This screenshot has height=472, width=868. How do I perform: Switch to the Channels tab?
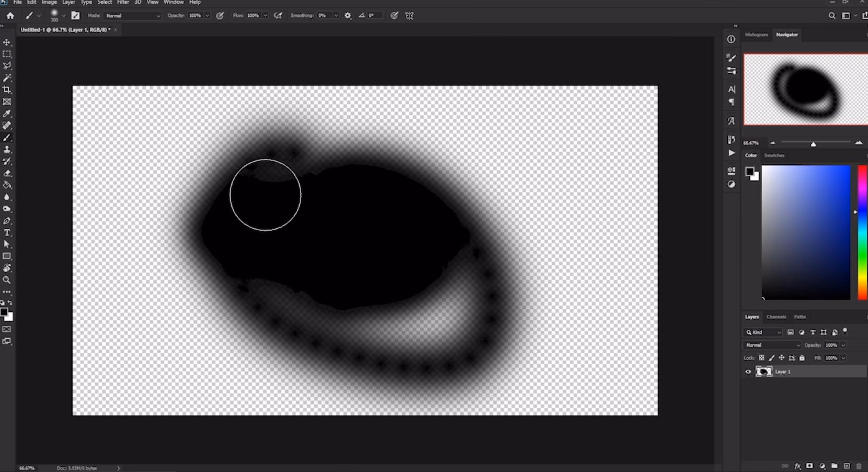pyautogui.click(x=776, y=317)
